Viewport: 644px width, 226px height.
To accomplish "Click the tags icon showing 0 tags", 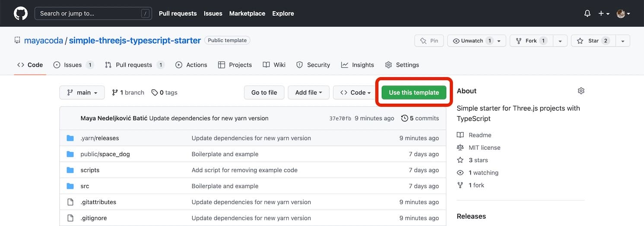I will tap(155, 92).
